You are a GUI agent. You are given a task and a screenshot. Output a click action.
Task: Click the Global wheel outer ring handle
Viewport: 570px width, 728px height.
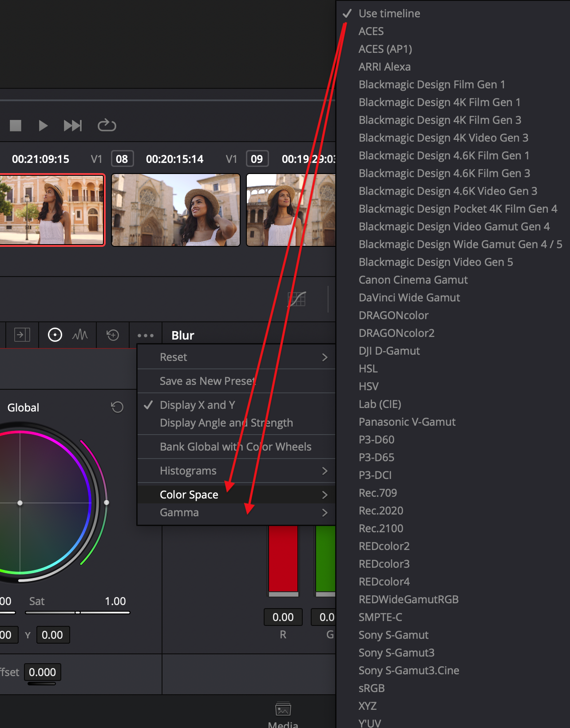[107, 502]
